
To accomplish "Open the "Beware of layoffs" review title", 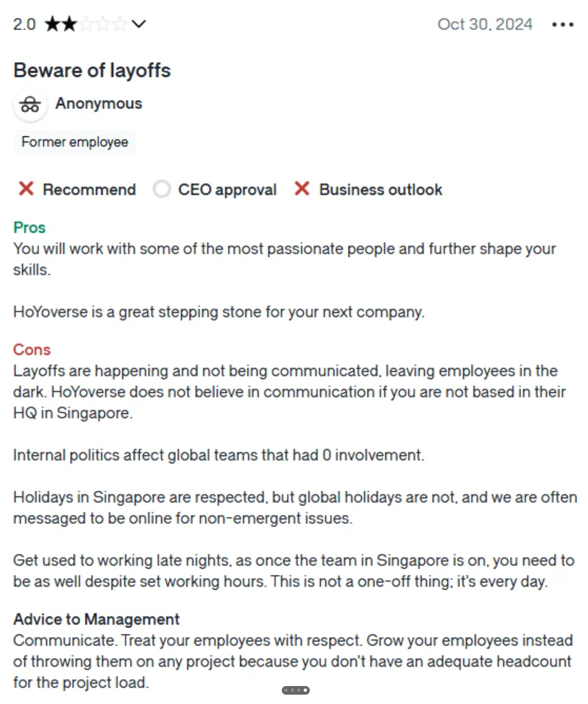I will (x=92, y=70).
